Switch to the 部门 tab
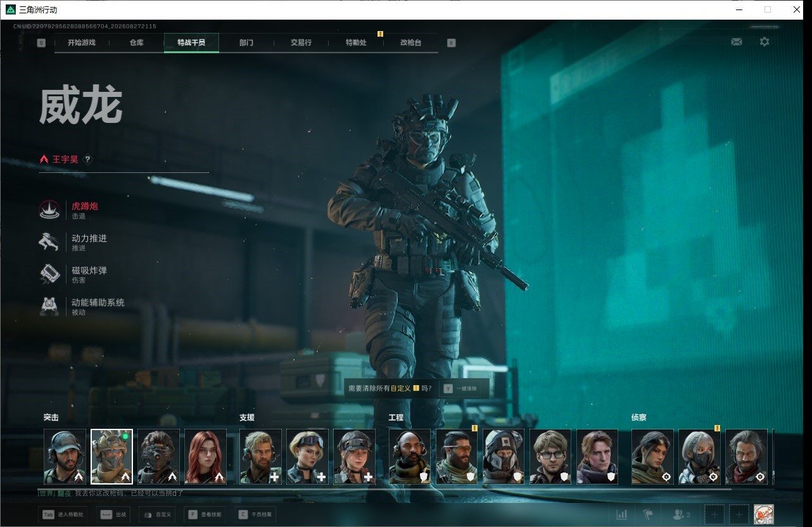The image size is (812, 527). click(246, 43)
